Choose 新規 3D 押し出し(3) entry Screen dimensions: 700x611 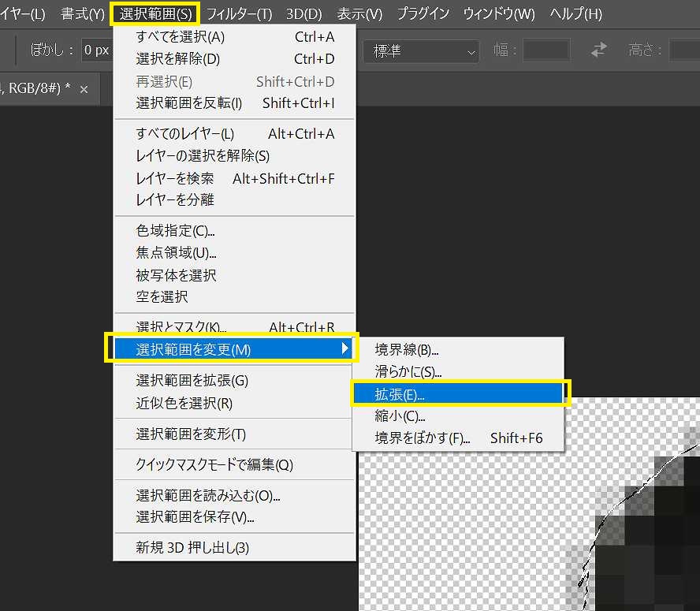tap(235, 547)
